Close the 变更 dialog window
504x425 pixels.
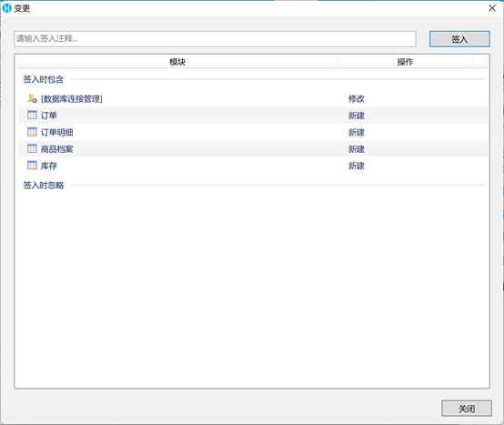[x=492, y=8]
